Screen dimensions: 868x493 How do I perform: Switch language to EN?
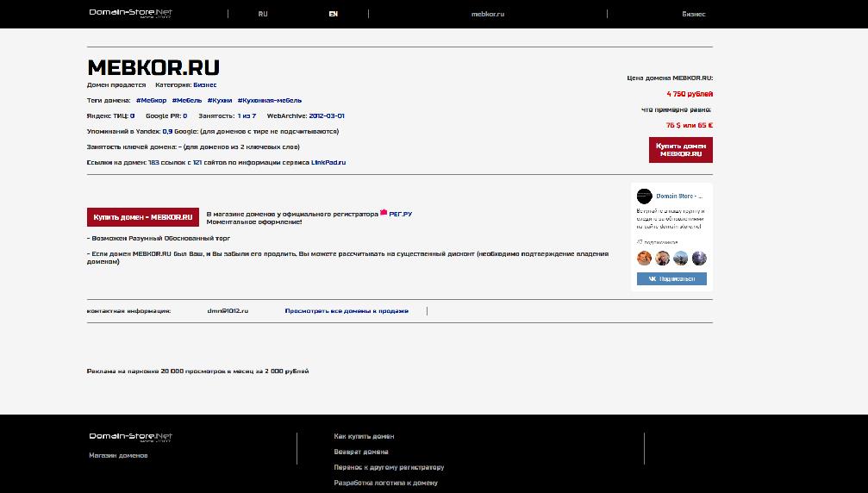click(334, 15)
